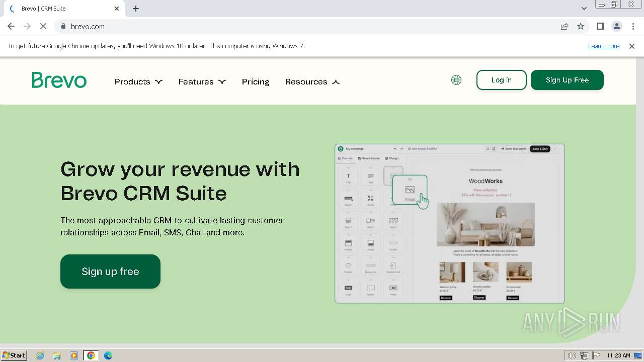Go to the Pricing page
Image resolution: width=644 pixels, height=362 pixels.
(x=256, y=81)
